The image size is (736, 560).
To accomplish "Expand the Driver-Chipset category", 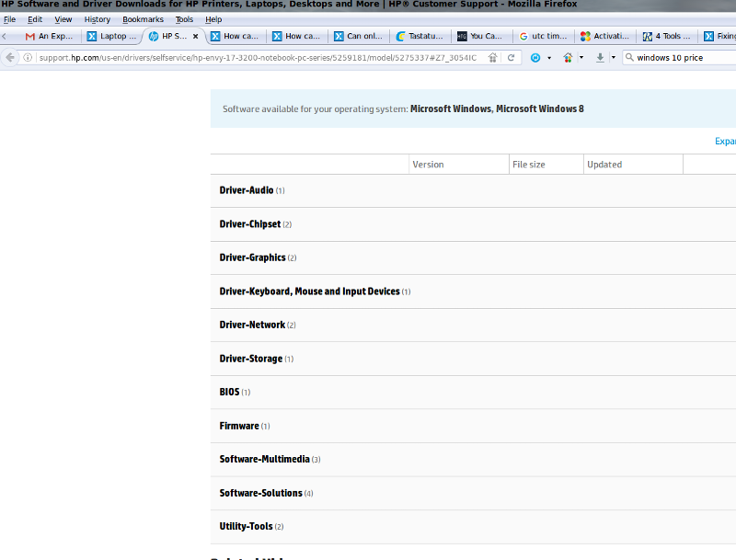I will (473, 224).
